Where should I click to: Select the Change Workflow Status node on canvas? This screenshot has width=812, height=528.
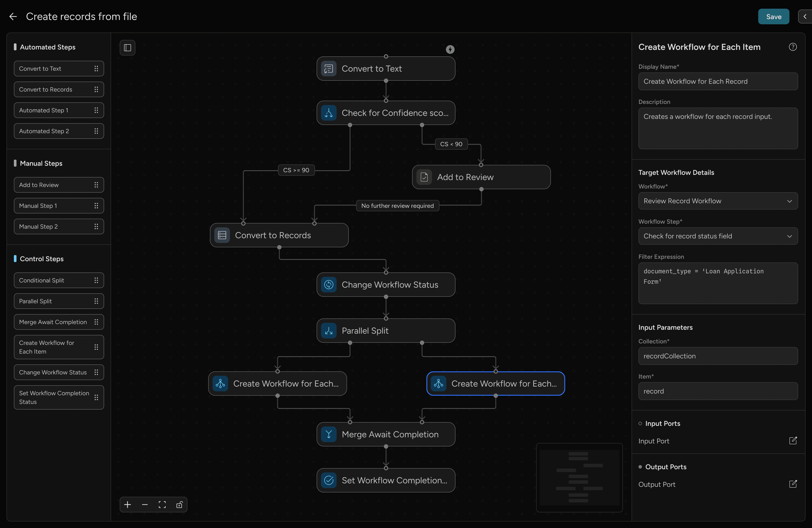point(386,285)
